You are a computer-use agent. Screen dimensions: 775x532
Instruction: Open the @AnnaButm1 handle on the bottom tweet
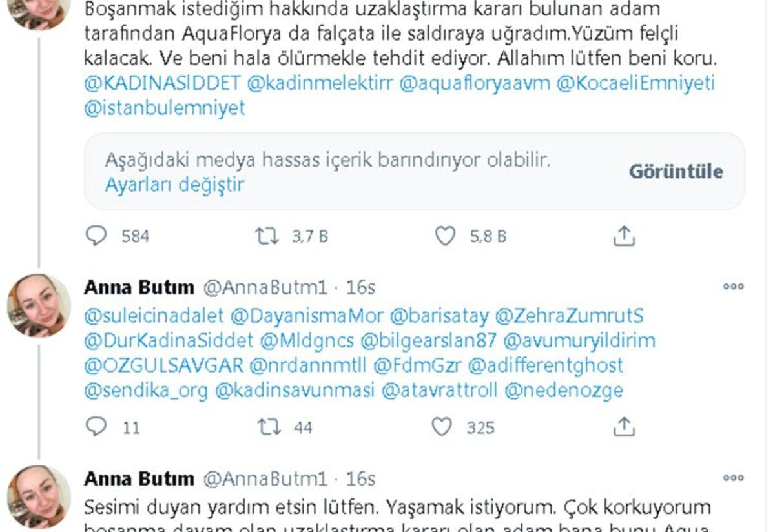coord(265,478)
